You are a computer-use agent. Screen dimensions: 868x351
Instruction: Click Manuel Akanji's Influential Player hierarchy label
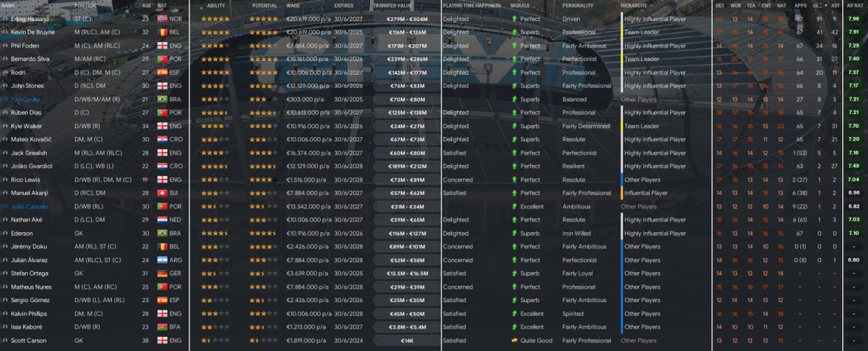646,193
